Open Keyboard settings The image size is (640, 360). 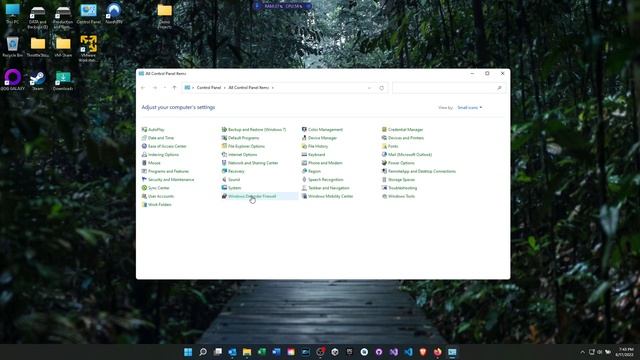click(313, 155)
